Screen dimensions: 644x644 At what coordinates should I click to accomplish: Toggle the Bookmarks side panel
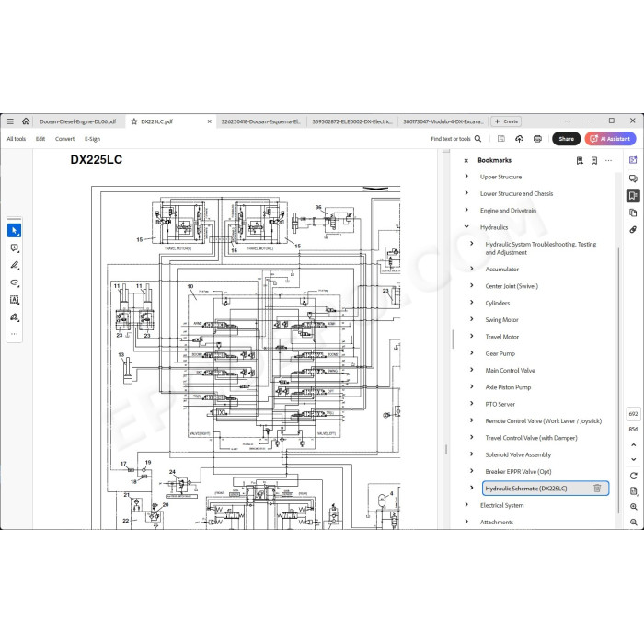coord(633,195)
